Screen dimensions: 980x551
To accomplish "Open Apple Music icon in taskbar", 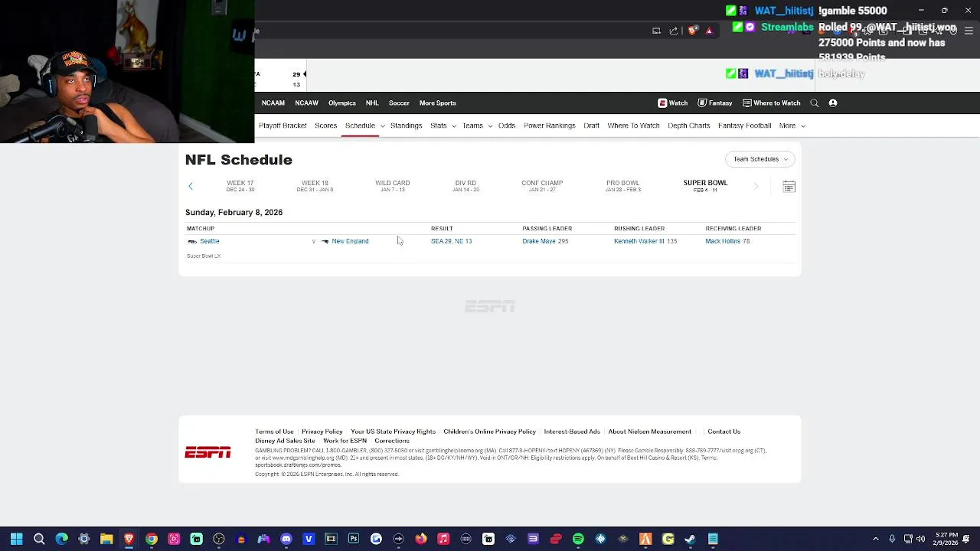I will (443, 539).
